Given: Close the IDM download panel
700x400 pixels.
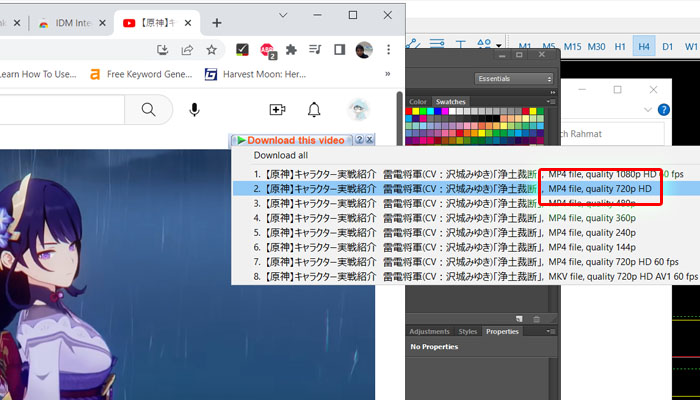Looking at the screenshot, I should 369,140.
